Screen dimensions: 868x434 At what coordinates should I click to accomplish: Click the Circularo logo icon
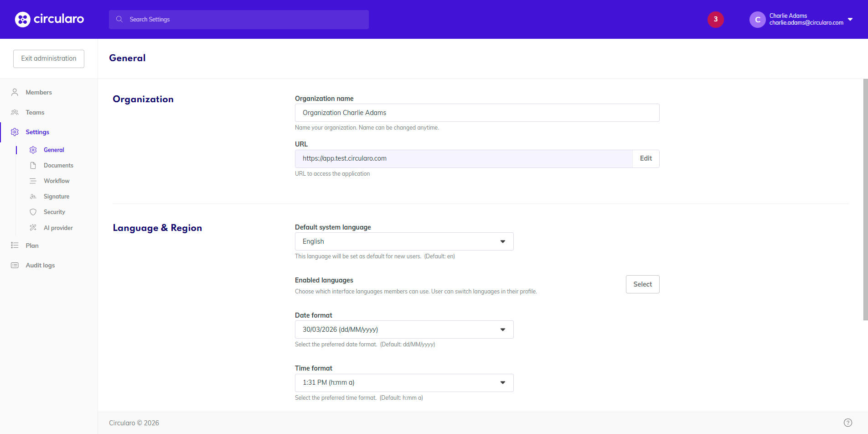(22, 19)
